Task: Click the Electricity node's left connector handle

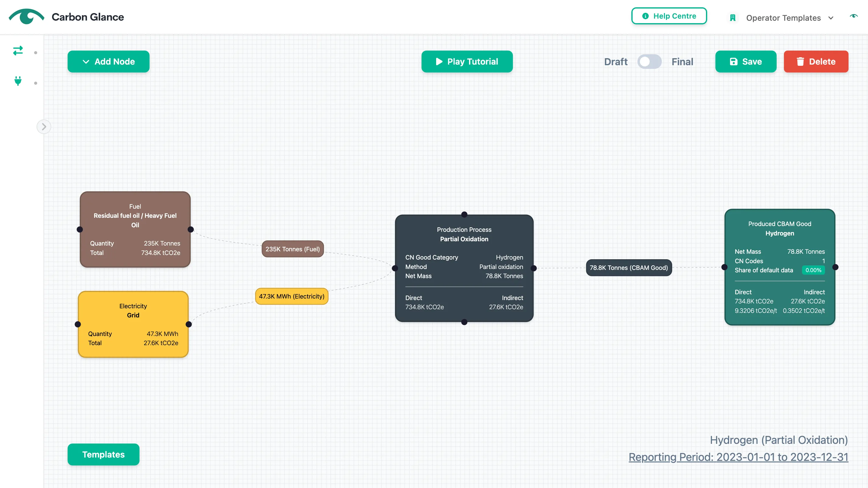Action: click(78, 324)
